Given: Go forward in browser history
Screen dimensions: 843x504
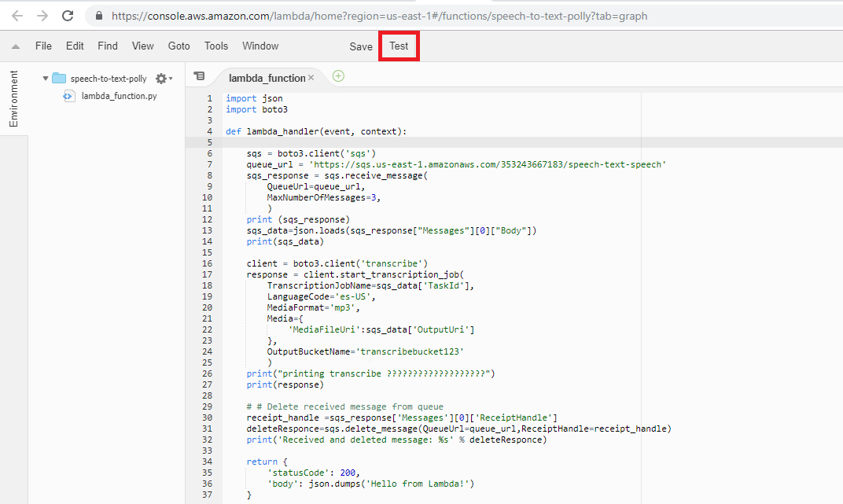Looking at the screenshot, I should tap(42, 16).
